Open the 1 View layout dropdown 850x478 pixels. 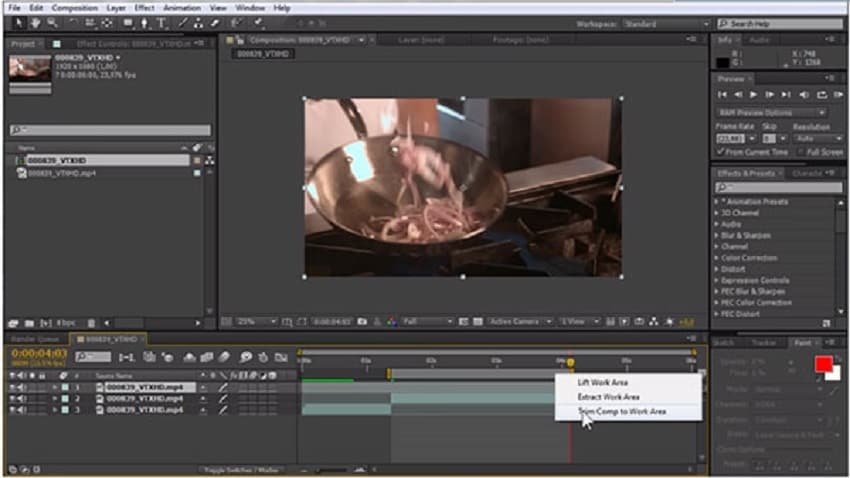pyautogui.click(x=579, y=322)
